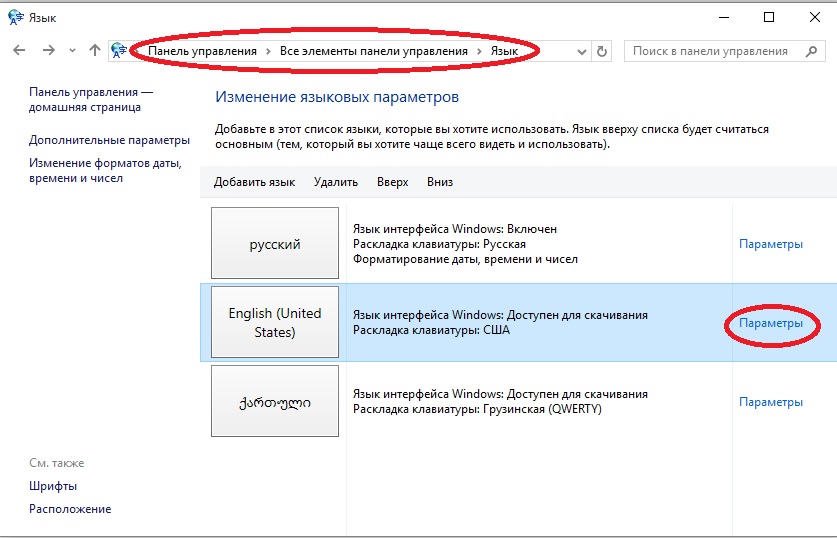Screen dimensions: 837x538
Task: Minimize the Язык window
Action: (x=724, y=17)
